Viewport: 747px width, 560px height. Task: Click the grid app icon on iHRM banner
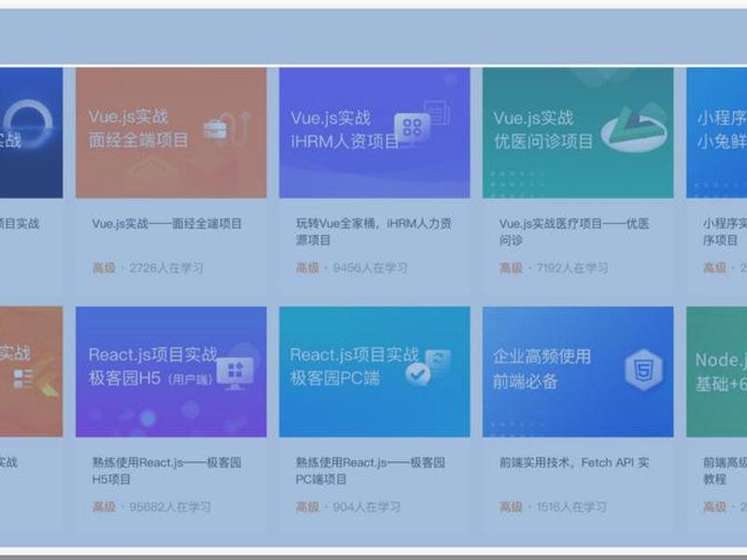coord(413,127)
